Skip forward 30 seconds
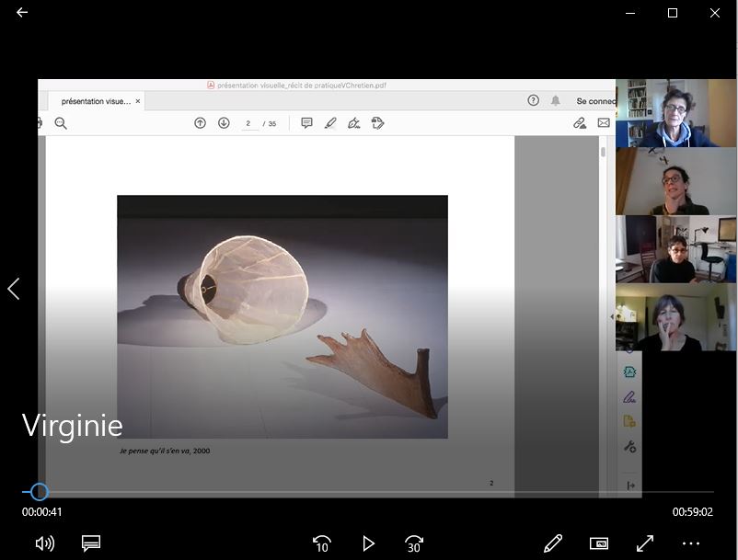The height and width of the screenshot is (560, 738). [414, 543]
